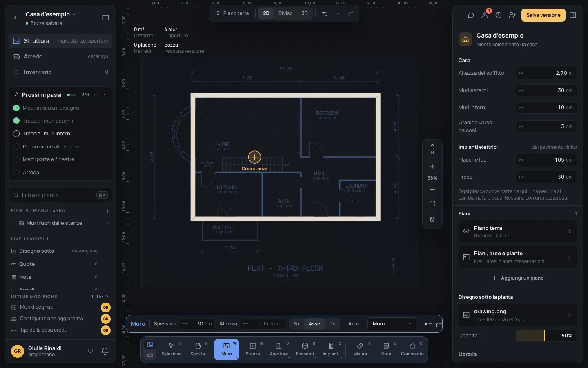The height and width of the screenshot is (368, 588).
Task: Click the redo arrow icon
Action: point(351,13)
